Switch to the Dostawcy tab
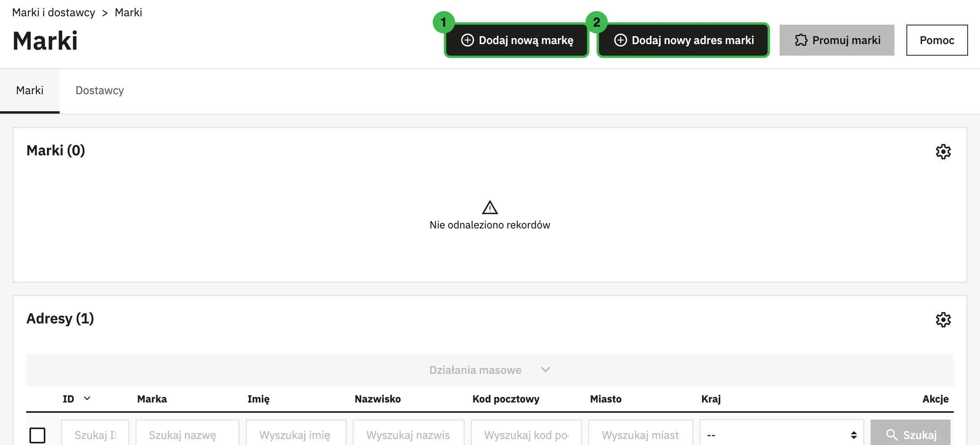The image size is (980, 445). coord(100,91)
